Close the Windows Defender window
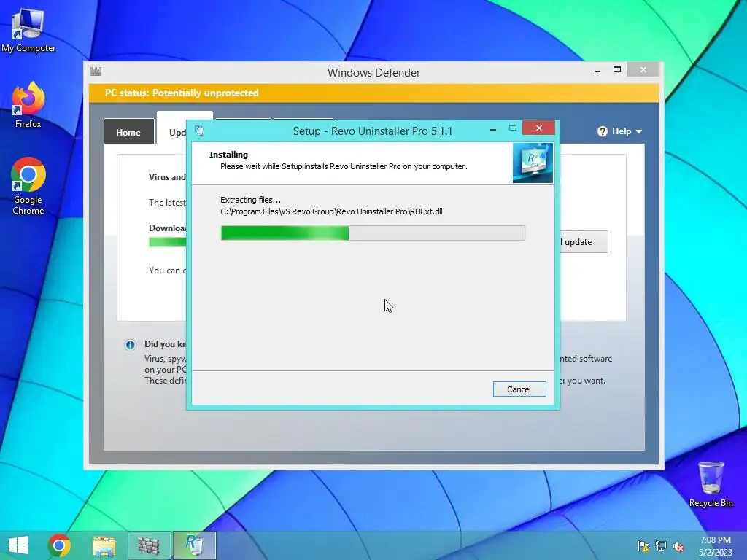The width and height of the screenshot is (747, 560). click(x=643, y=69)
